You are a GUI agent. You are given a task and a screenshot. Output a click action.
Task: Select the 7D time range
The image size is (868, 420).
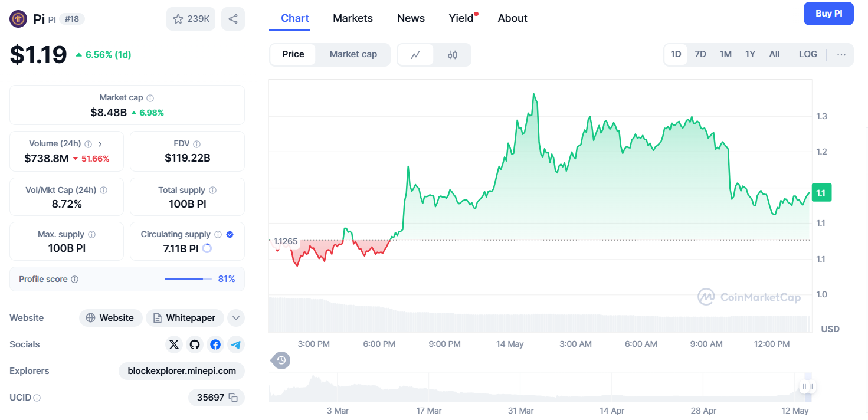click(700, 54)
